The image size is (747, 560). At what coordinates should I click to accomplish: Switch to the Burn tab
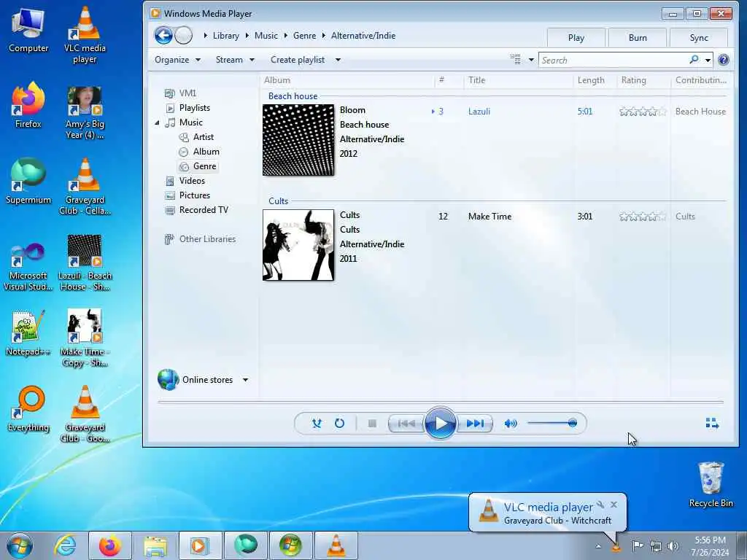point(638,38)
